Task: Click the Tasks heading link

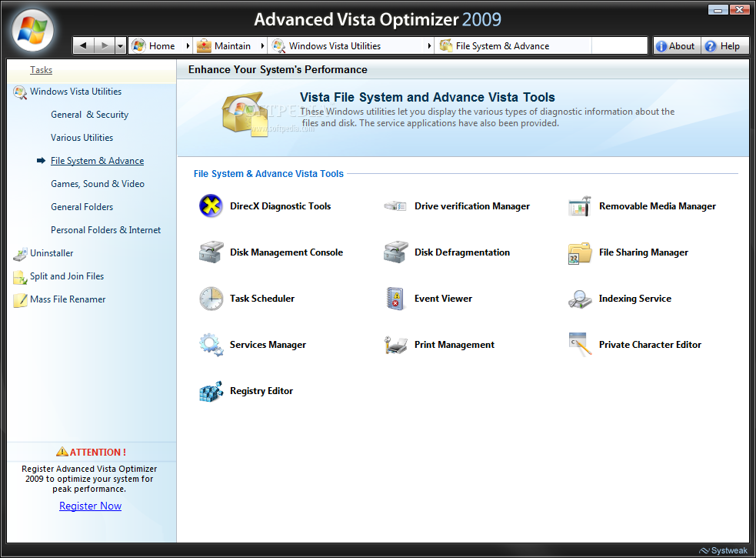Action: pos(41,70)
